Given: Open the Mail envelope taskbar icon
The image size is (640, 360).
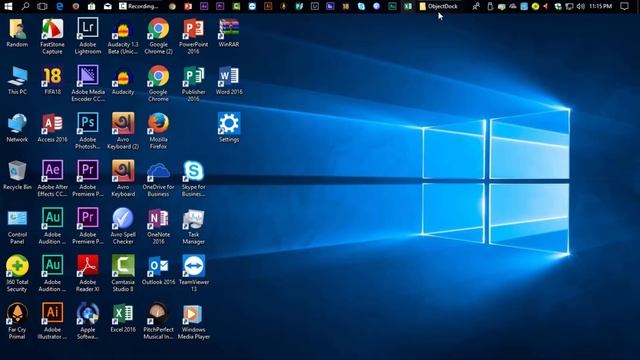Looking at the screenshot, I should click(x=107, y=6).
